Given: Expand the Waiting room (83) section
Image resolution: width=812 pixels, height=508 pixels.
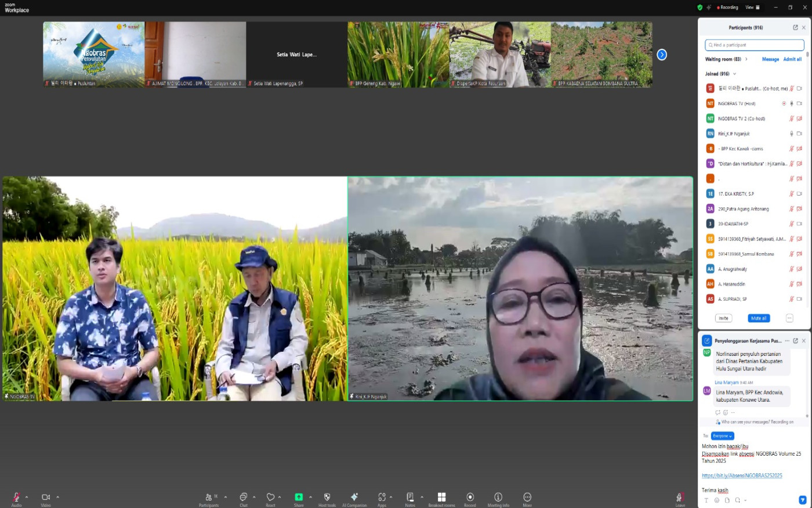Looking at the screenshot, I should pos(746,59).
